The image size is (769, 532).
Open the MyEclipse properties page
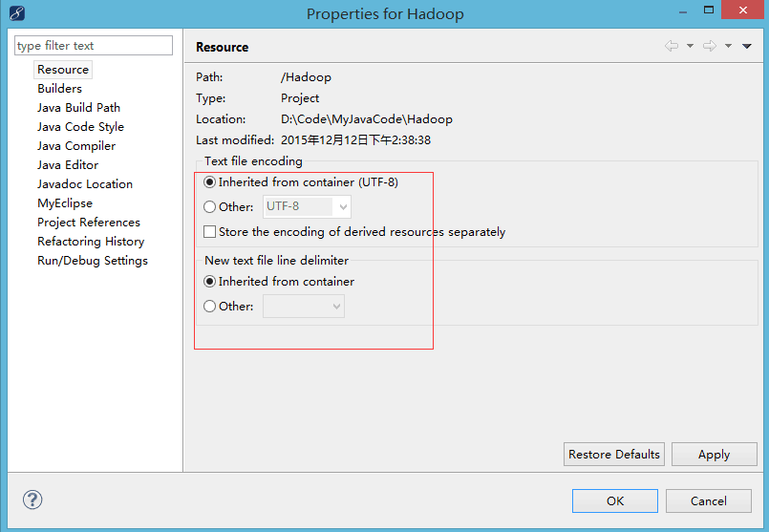[x=65, y=203]
